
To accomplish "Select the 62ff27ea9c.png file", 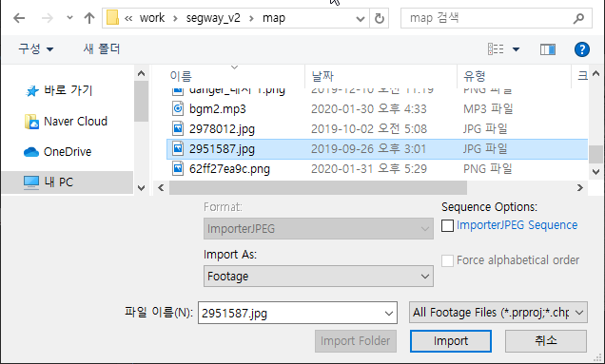I will click(229, 169).
